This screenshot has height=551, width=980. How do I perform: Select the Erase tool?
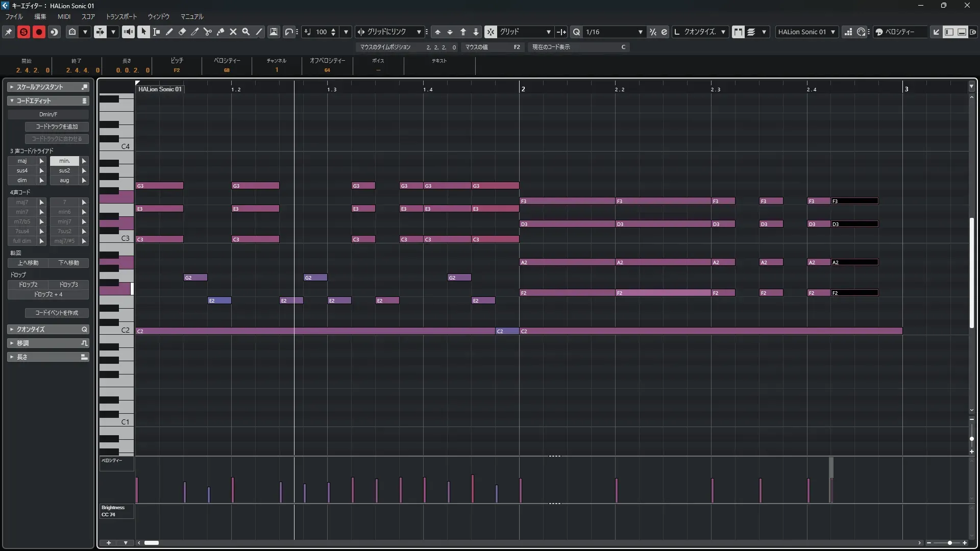(182, 32)
